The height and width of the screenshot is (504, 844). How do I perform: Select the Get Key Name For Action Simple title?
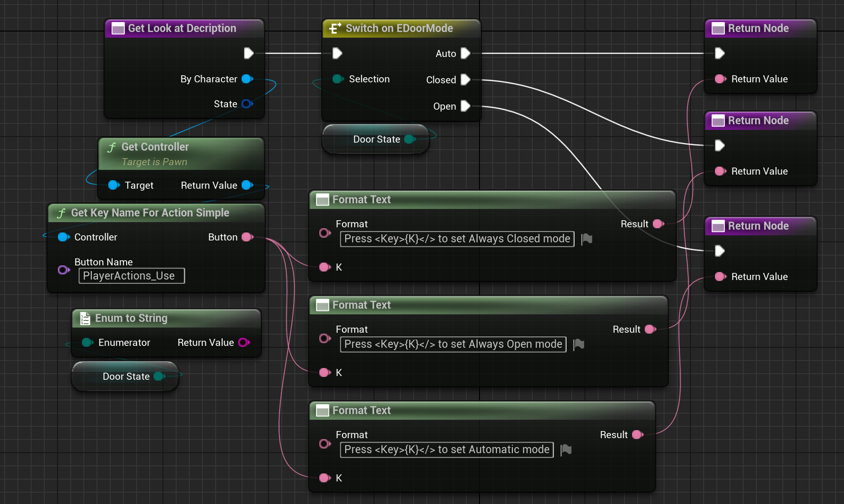[x=150, y=213]
